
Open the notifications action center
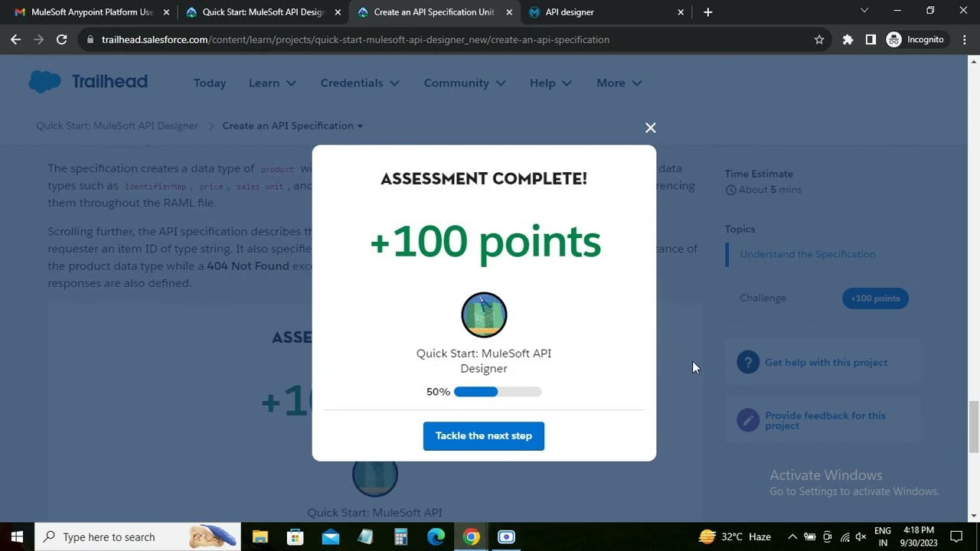(x=956, y=537)
